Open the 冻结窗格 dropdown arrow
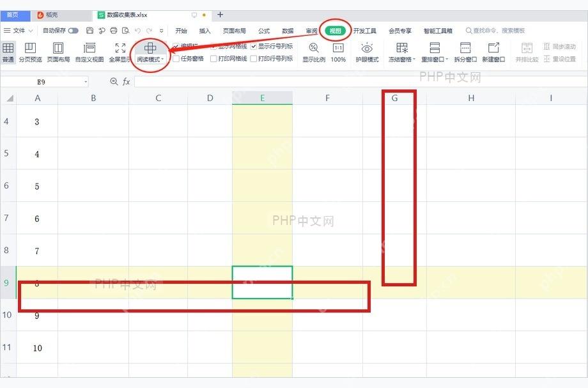 click(x=414, y=59)
